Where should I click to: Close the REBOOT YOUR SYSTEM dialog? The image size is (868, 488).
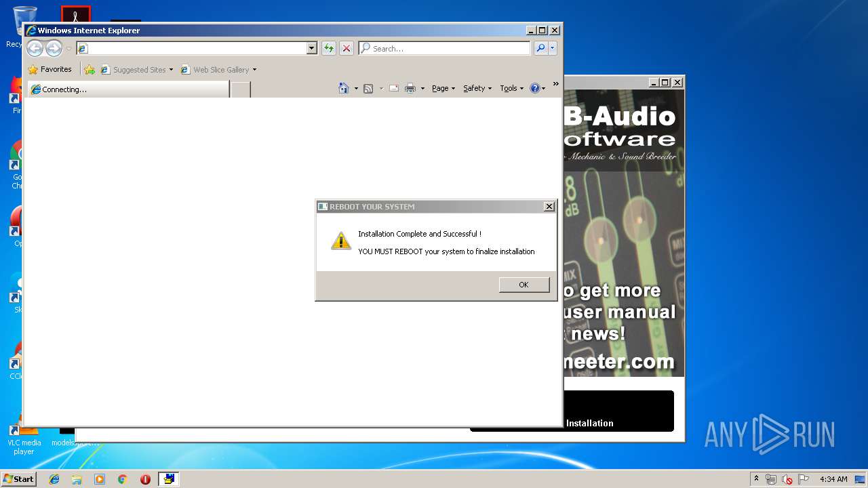click(x=549, y=207)
